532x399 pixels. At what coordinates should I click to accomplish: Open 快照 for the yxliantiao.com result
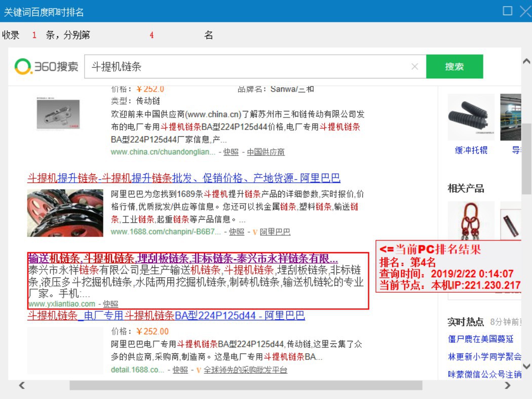[110, 304]
